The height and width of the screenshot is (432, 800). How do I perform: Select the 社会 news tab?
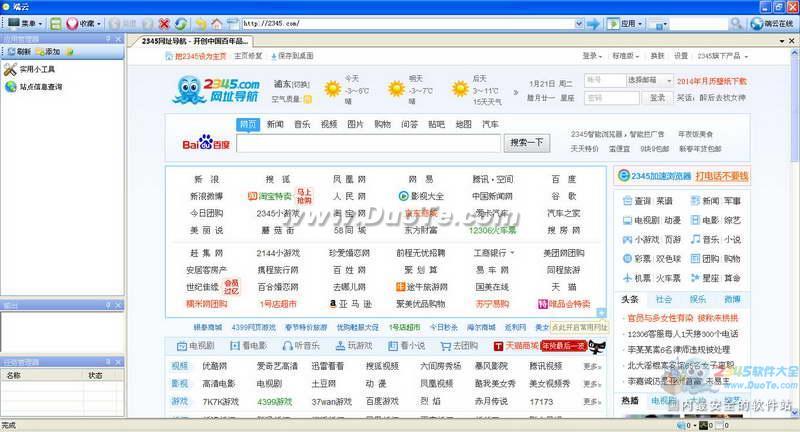point(663,299)
